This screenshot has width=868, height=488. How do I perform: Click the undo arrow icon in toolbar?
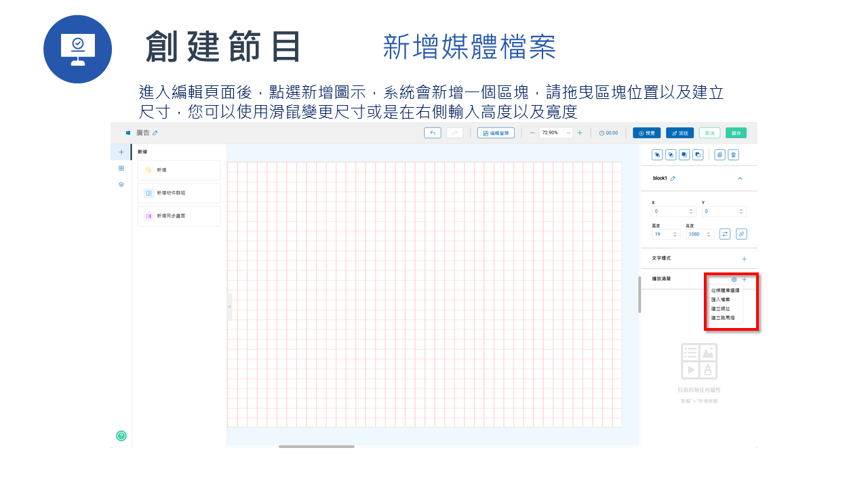pos(432,133)
